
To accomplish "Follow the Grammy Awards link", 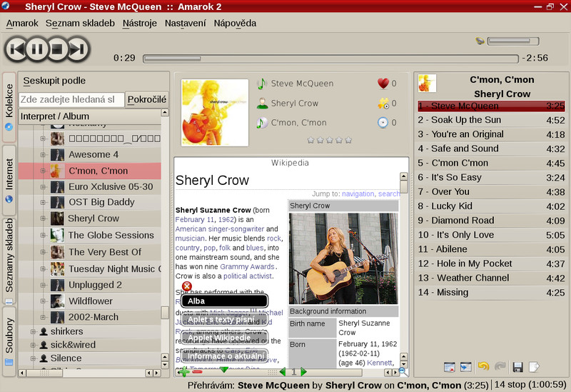I will click(x=247, y=266).
